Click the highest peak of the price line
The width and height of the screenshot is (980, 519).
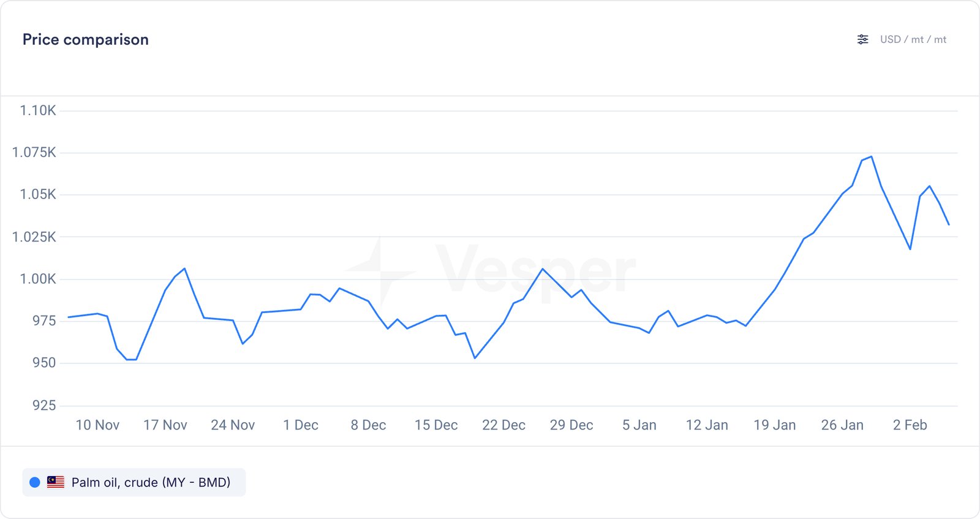[x=871, y=157]
